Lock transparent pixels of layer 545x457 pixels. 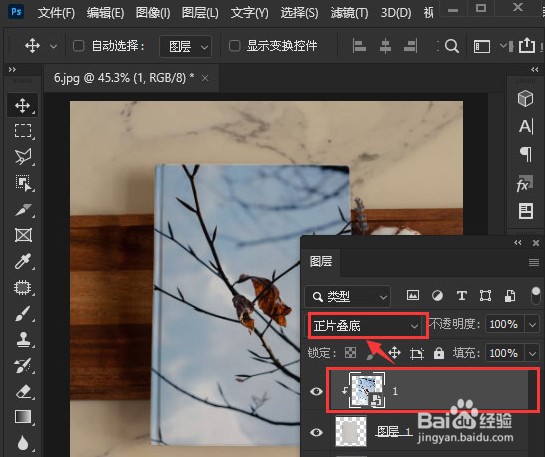click(x=350, y=353)
